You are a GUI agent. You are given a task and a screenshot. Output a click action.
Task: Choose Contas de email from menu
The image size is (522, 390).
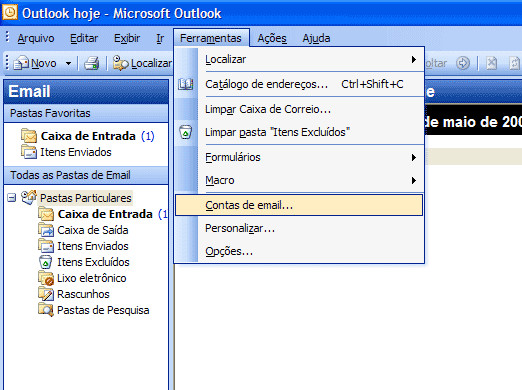pos(299,205)
